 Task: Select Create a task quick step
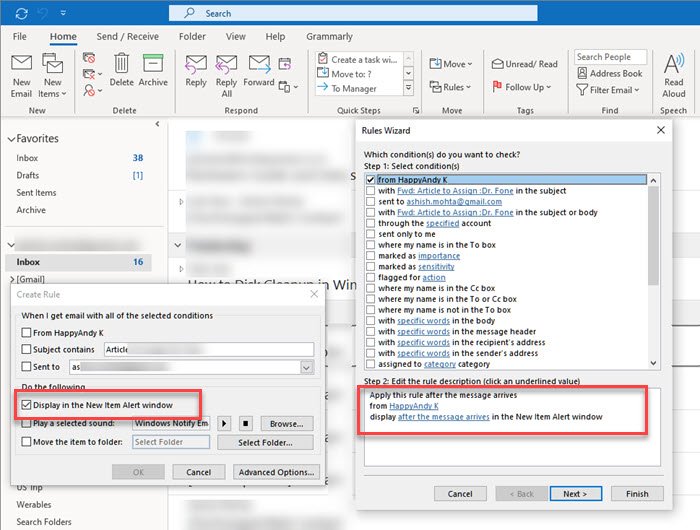359,59
